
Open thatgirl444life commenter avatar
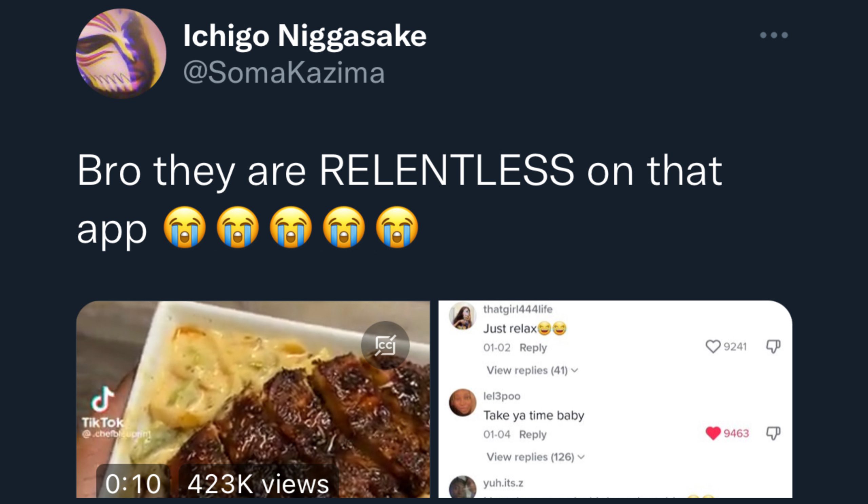[x=462, y=316]
